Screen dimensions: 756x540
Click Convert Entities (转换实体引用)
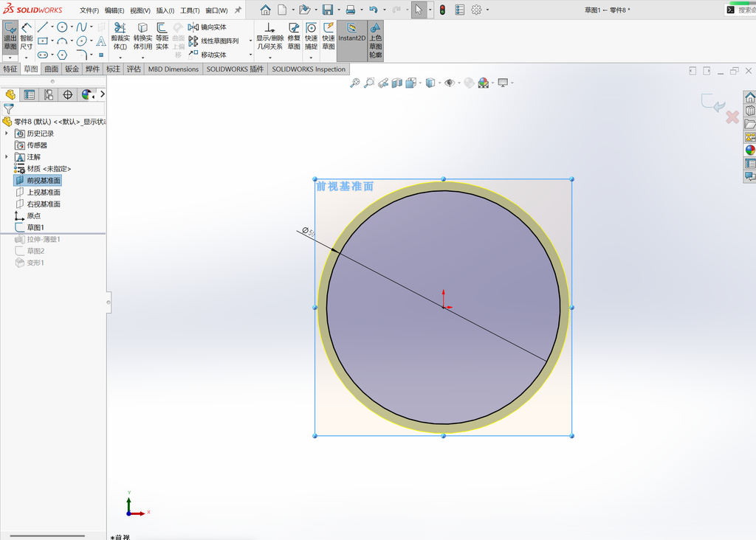pos(142,36)
